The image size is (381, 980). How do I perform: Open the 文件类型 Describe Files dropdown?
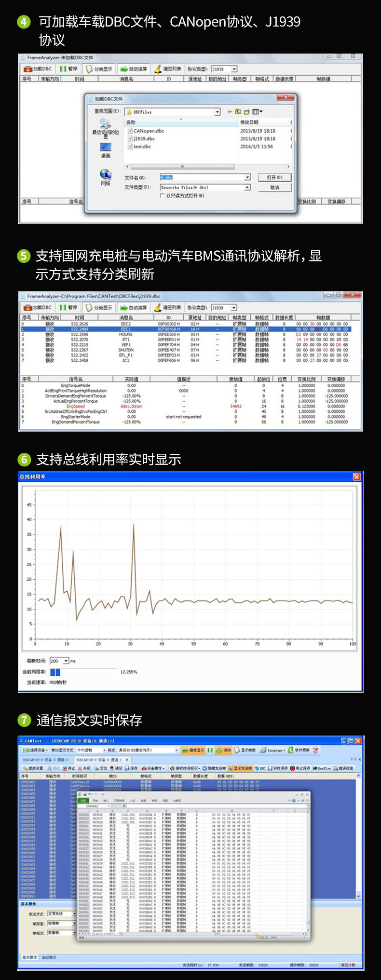(247, 187)
